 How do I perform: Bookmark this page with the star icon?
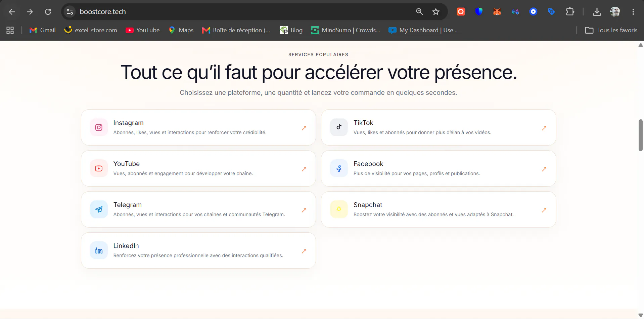pos(436,12)
